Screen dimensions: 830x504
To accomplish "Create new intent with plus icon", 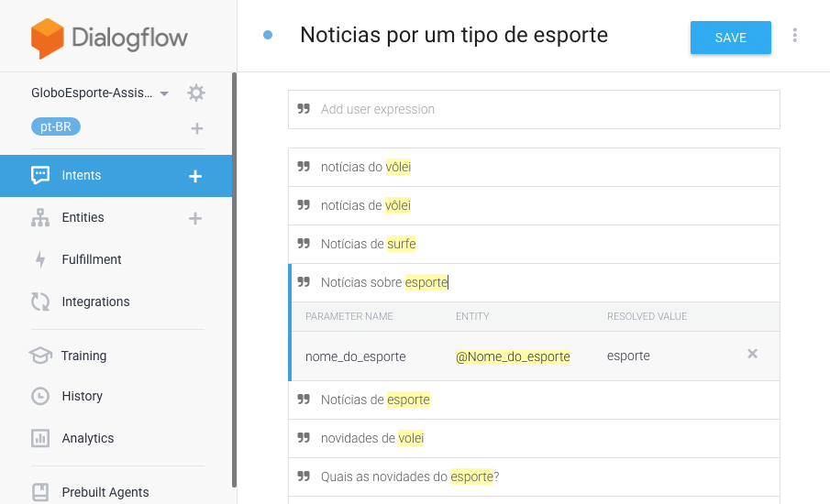I will point(195,176).
